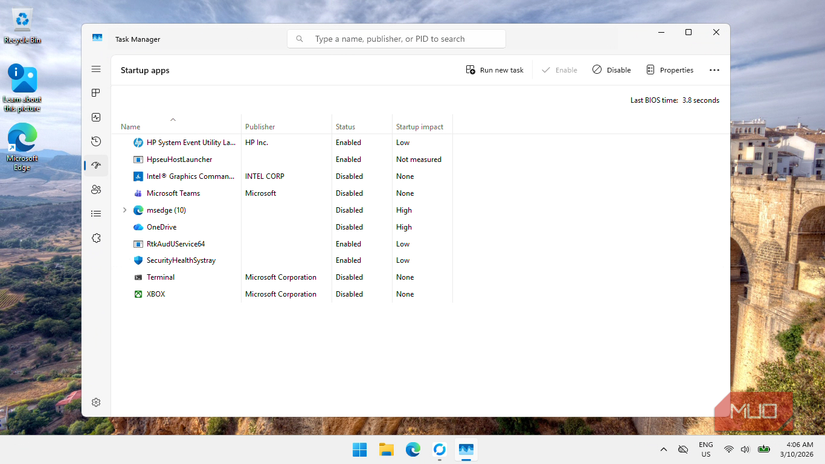Click the Disable button
Viewport: 825px width, 464px height.
click(x=611, y=70)
